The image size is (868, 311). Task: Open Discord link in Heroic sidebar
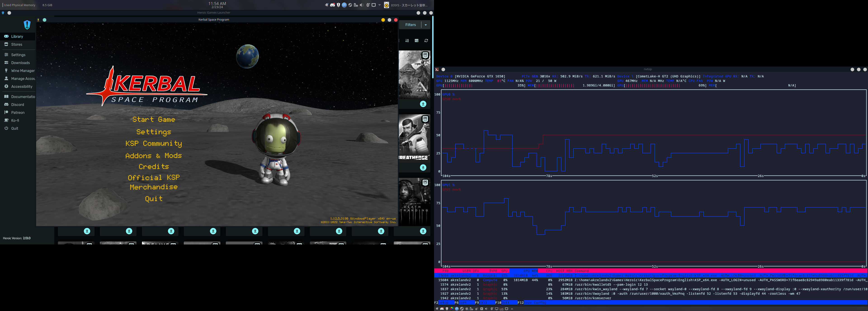click(18, 105)
